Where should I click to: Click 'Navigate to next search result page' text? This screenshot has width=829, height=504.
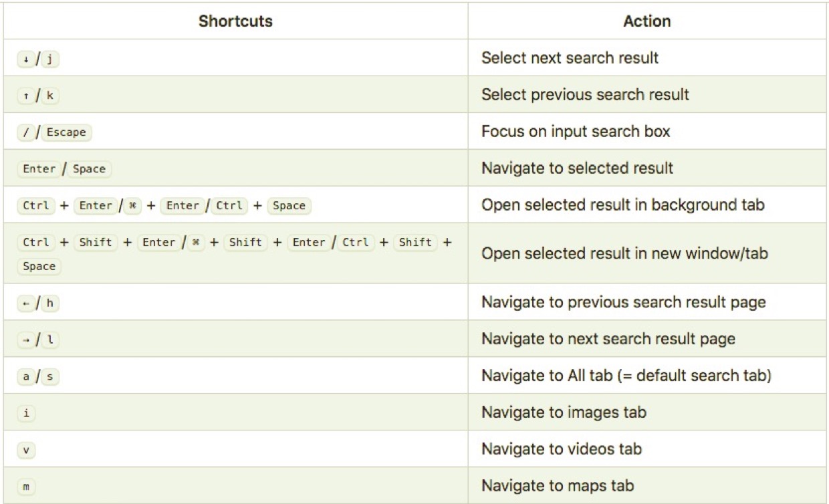pyautogui.click(x=608, y=339)
